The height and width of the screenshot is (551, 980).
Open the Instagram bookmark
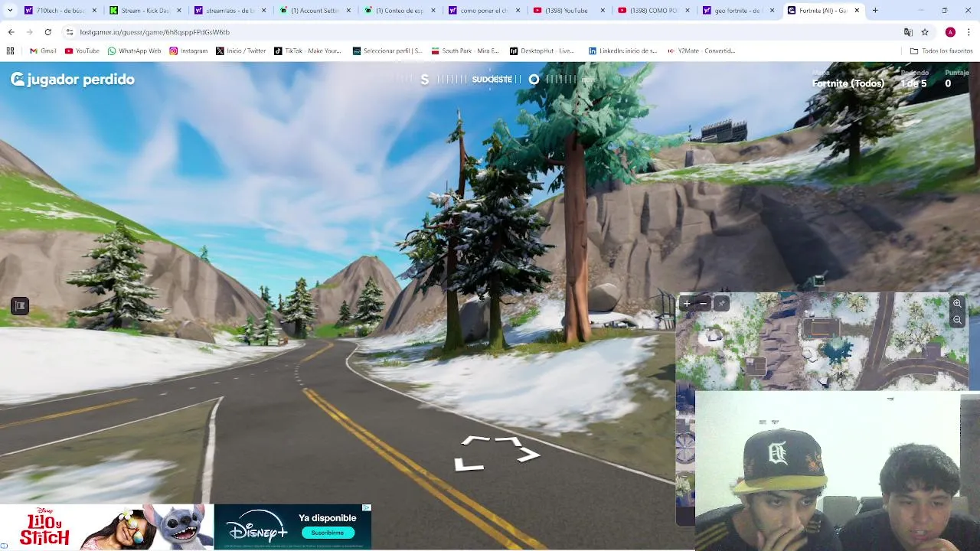pos(188,51)
